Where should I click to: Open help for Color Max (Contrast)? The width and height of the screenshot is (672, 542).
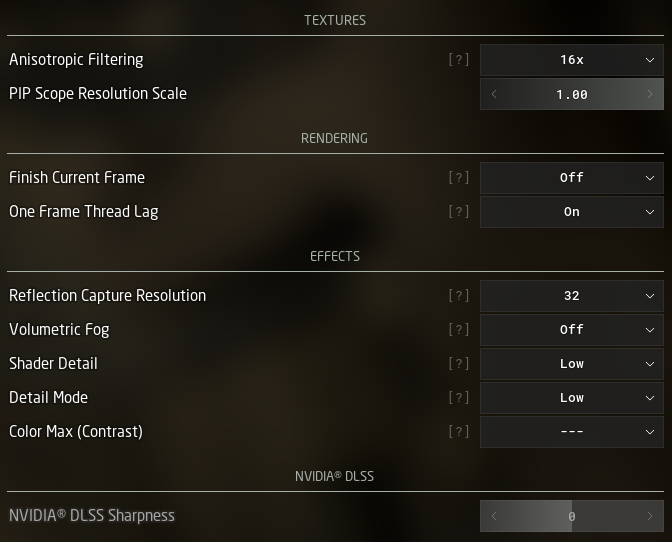point(458,432)
